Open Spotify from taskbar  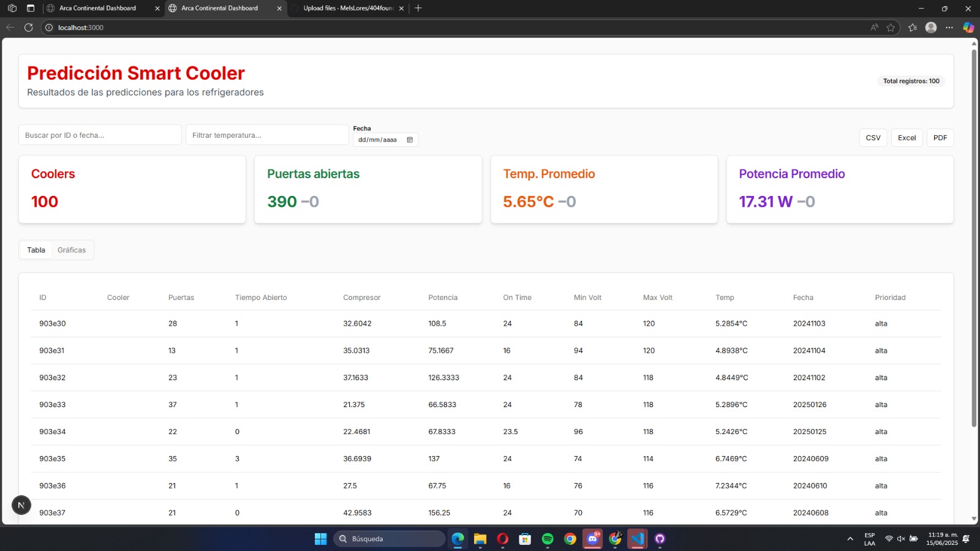(548, 539)
